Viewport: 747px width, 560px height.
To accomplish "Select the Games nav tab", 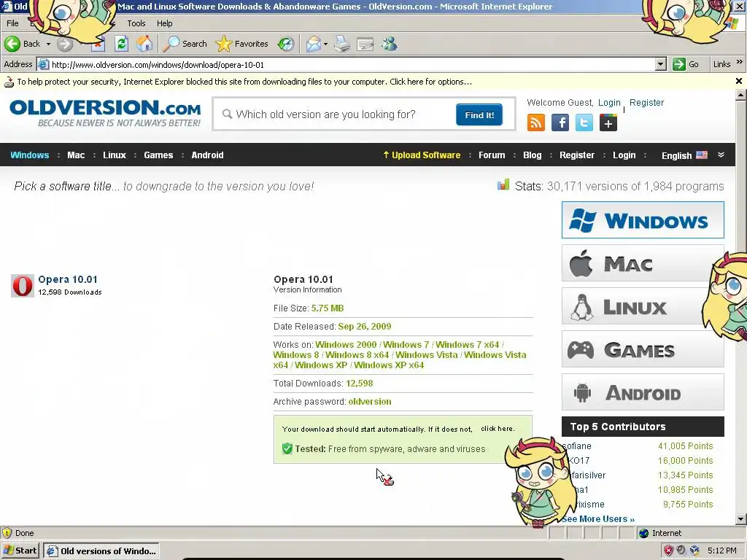I will (x=158, y=155).
